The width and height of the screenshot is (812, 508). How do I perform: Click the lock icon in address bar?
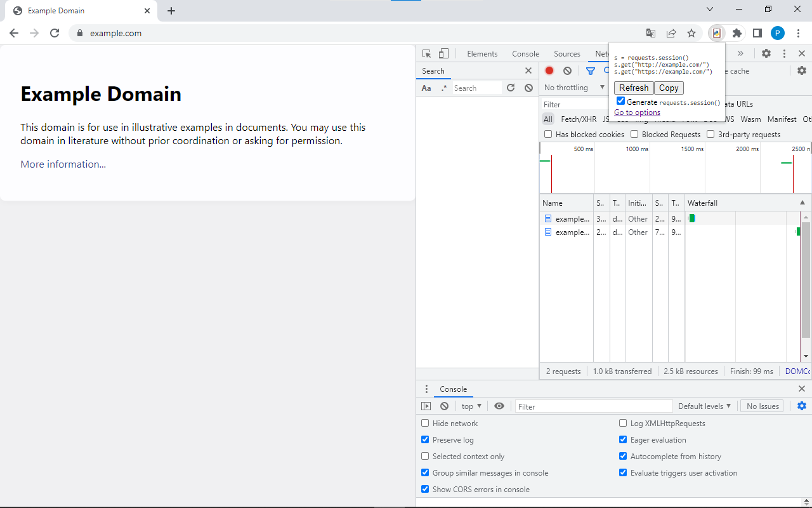tap(80, 33)
